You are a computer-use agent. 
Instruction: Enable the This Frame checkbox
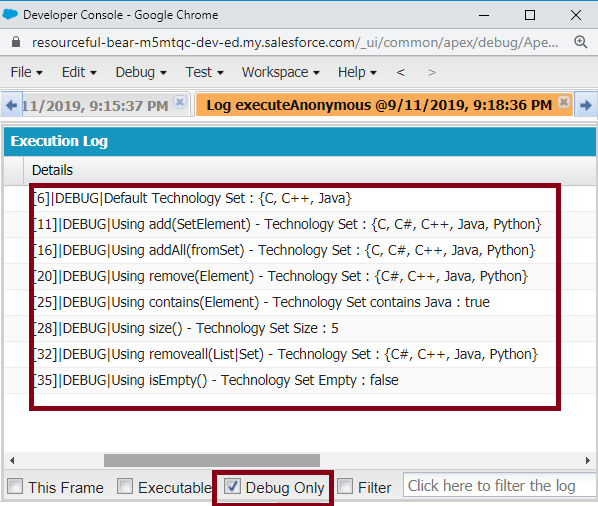15,487
